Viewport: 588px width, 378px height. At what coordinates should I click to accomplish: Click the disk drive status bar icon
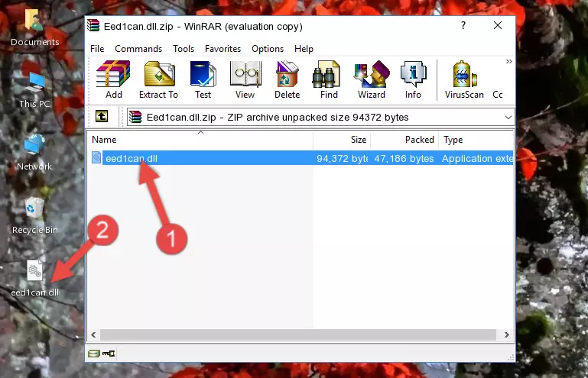[94, 354]
